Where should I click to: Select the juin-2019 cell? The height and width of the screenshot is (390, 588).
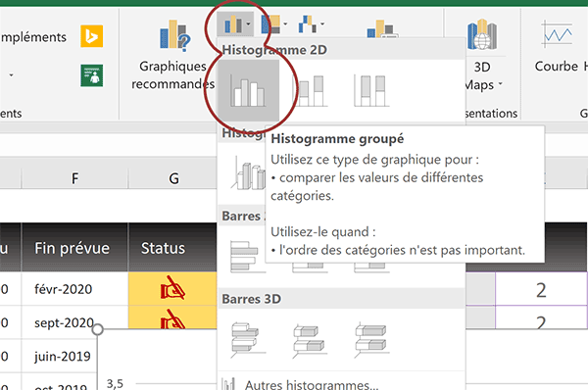pos(59,357)
